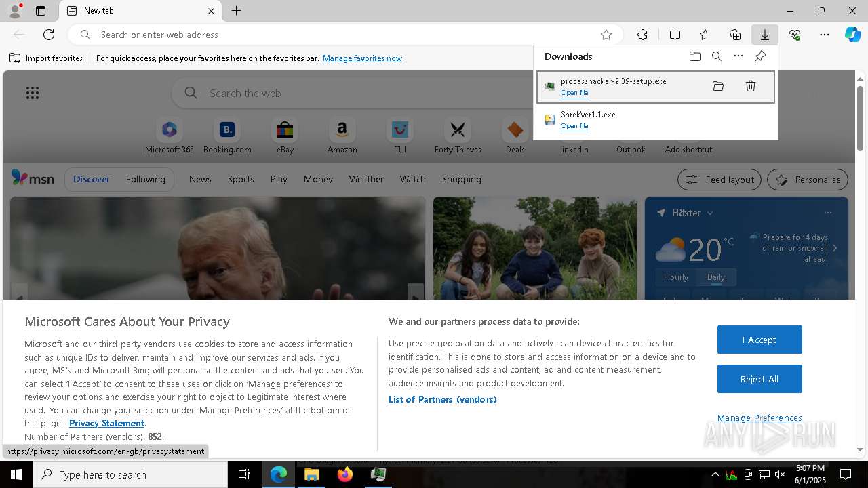Click Import favorites in favorites bar

coord(46,58)
